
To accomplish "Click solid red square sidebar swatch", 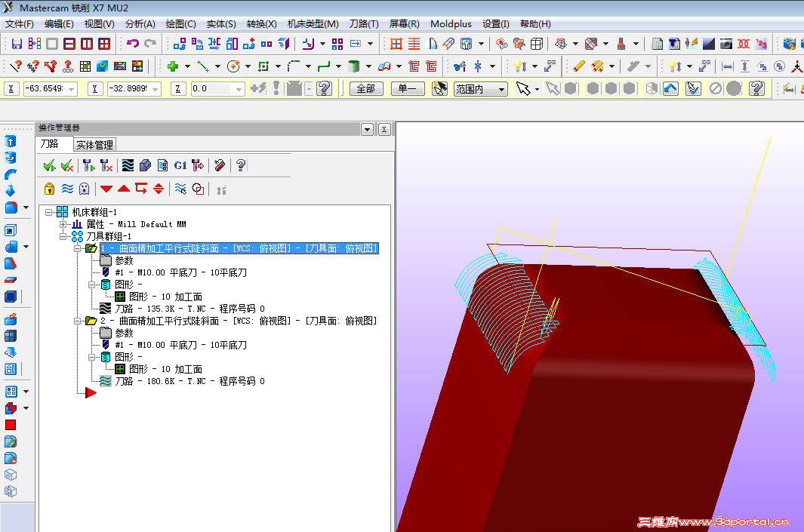I will pos(11,425).
